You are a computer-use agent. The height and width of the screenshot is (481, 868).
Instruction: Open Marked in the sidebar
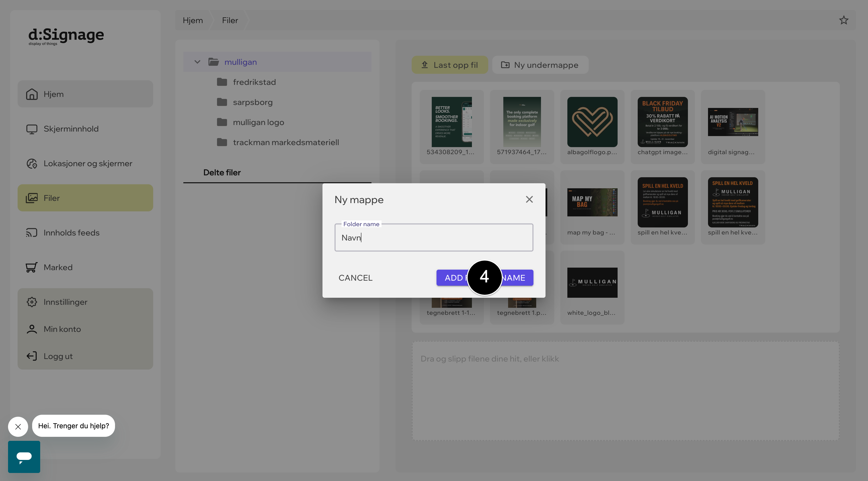[x=85, y=267]
